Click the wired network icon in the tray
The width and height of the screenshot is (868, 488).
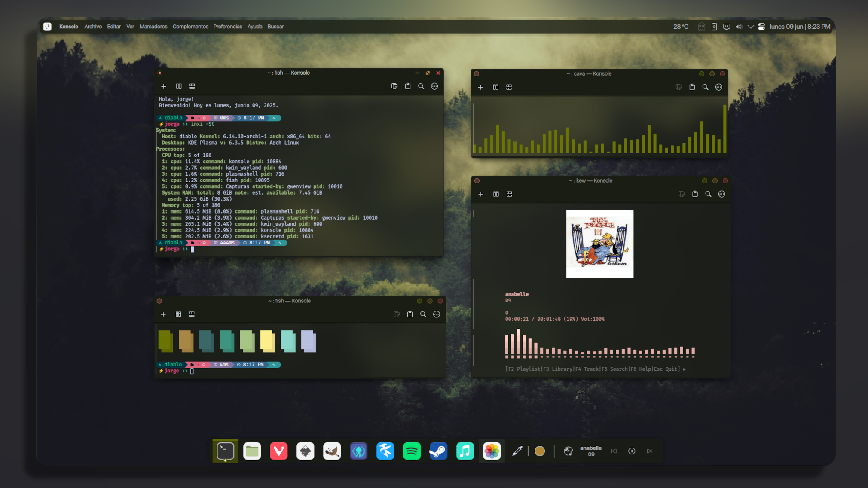click(727, 27)
